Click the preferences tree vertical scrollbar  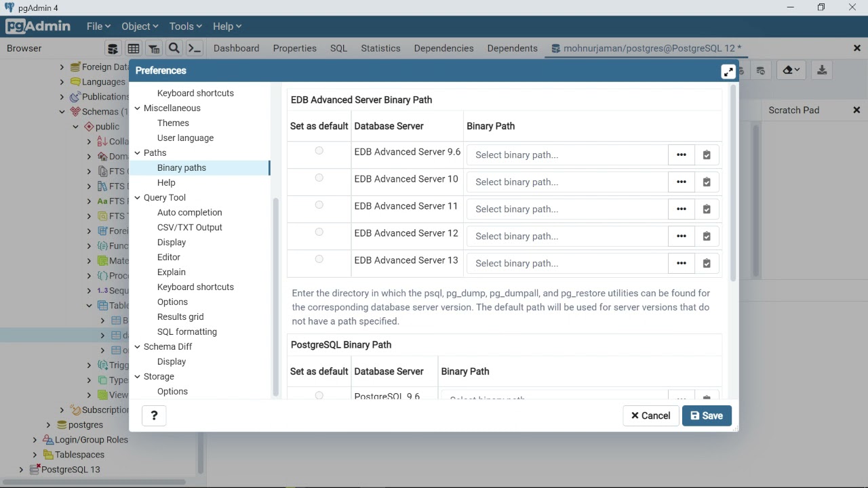pyautogui.click(x=276, y=297)
